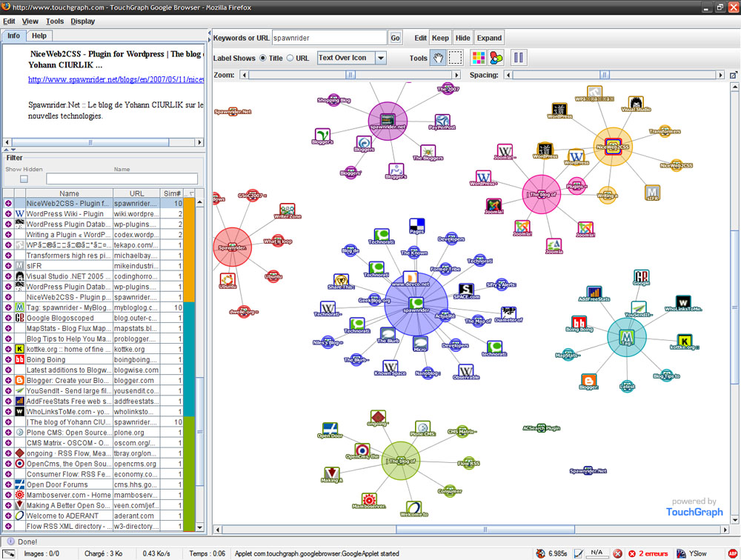This screenshot has width=741, height=560.
Task: Open the Edit menu
Action: [x=9, y=21]
